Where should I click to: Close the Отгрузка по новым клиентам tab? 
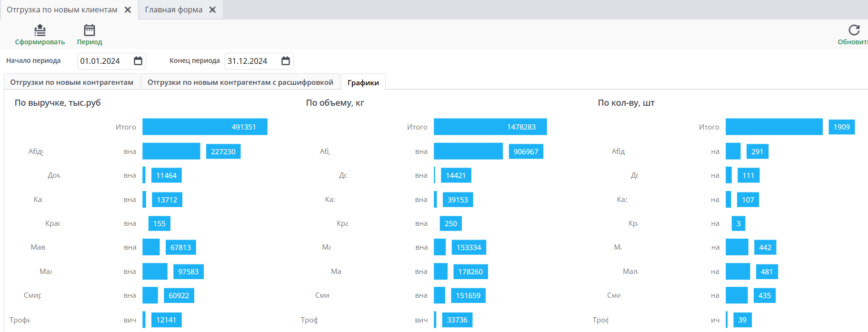pyautogui.click(x=128, y=10)
